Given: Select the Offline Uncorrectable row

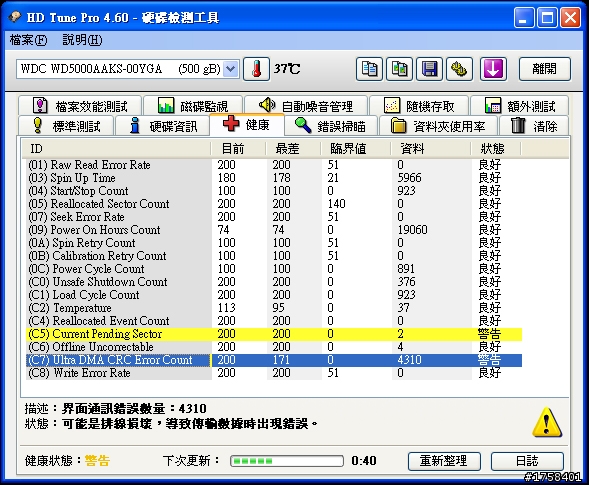Looking at the screenshot, I should click(x=273, y=347).
